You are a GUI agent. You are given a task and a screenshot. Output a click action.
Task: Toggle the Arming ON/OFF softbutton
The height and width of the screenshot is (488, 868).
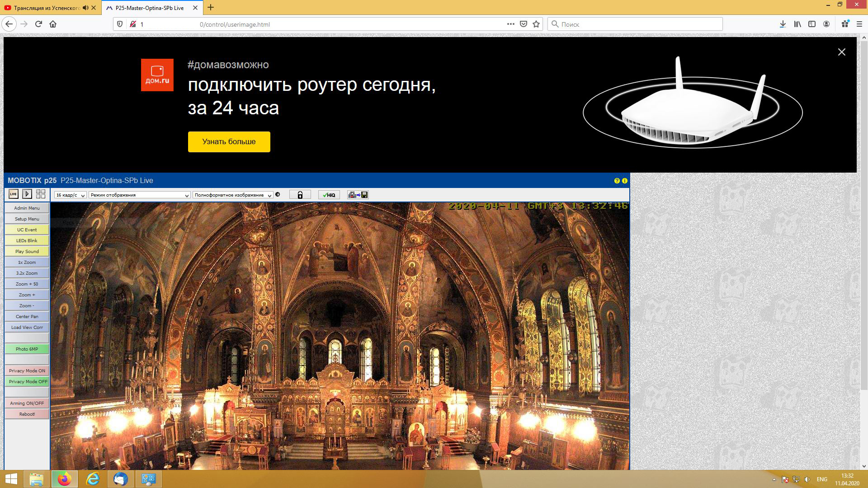click(x=27, y=404)
